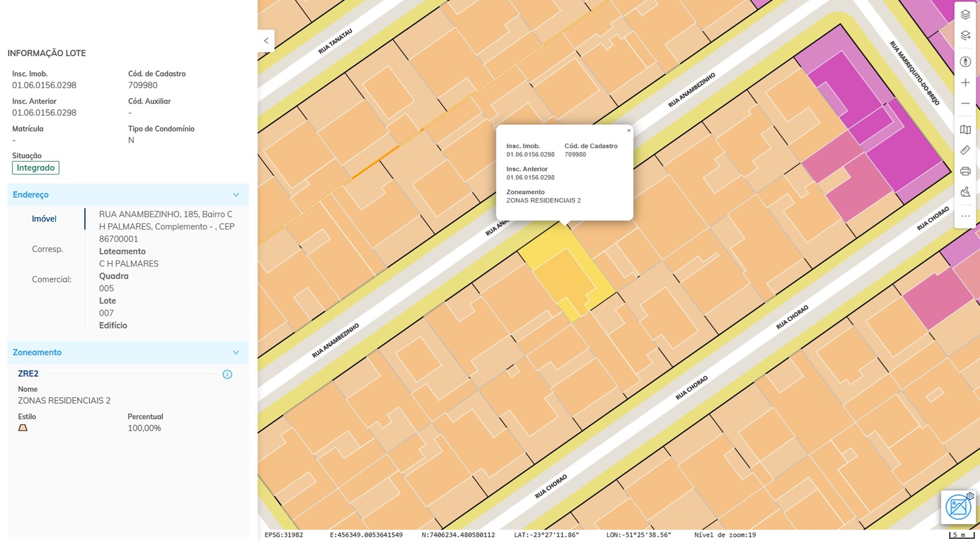This screenshot has width=980, height=541.
Task: Click the ZRE2 zoning code heading
Action: pyautogui.click(x=28, y=374)
